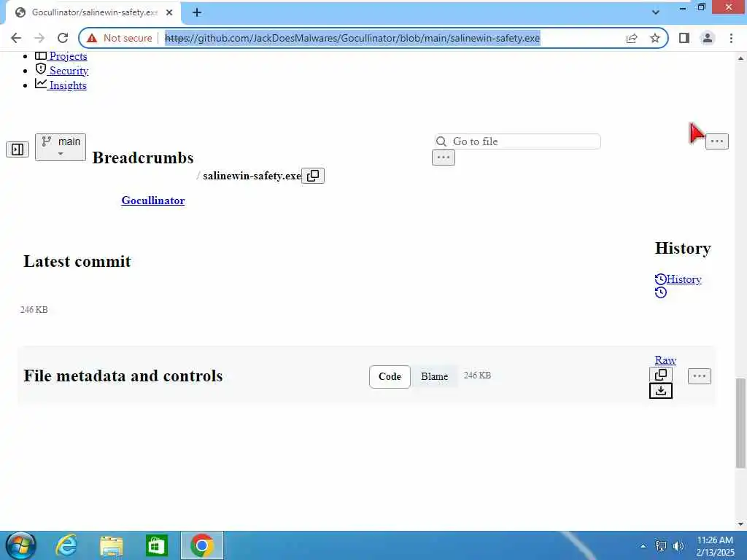Open the tab search dropdown chevron
The width and height of the screenshot is (747, 560).
pyautogui.click(x=656, y=12)
